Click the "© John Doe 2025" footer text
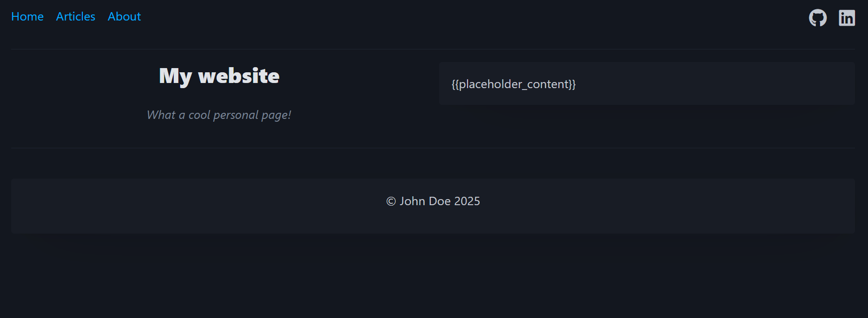Screen dimensions: 868x318 [433, 201]
